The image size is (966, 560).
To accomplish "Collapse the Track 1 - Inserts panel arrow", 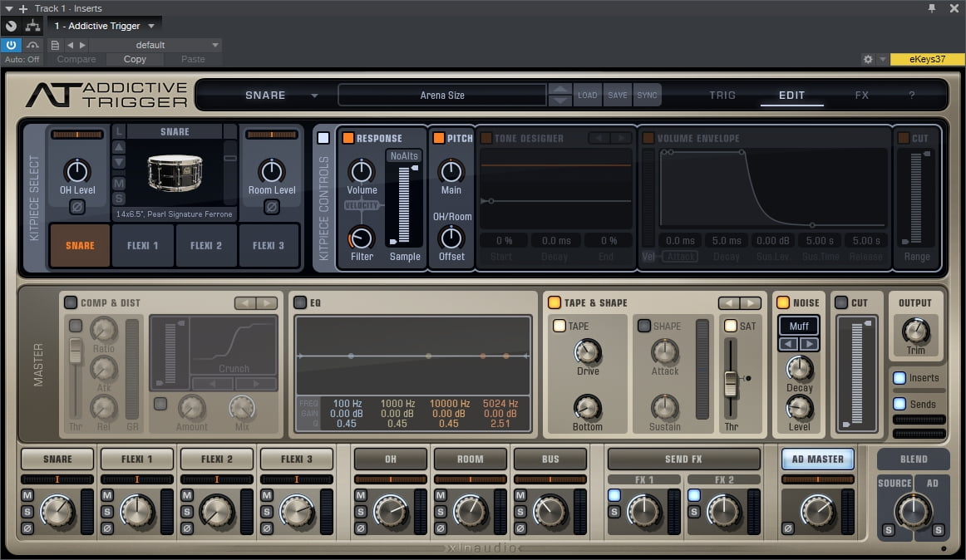I will click(8, 8).
